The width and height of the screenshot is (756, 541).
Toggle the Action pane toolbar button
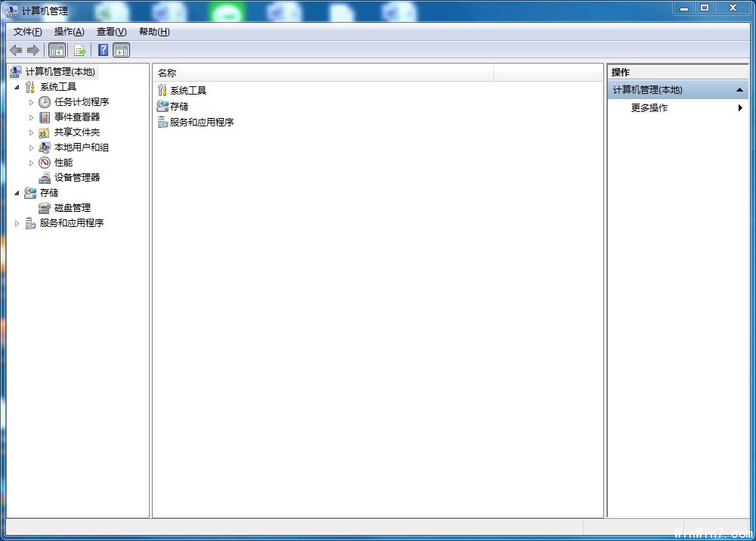pyautogui.click(x=121, y=51)
